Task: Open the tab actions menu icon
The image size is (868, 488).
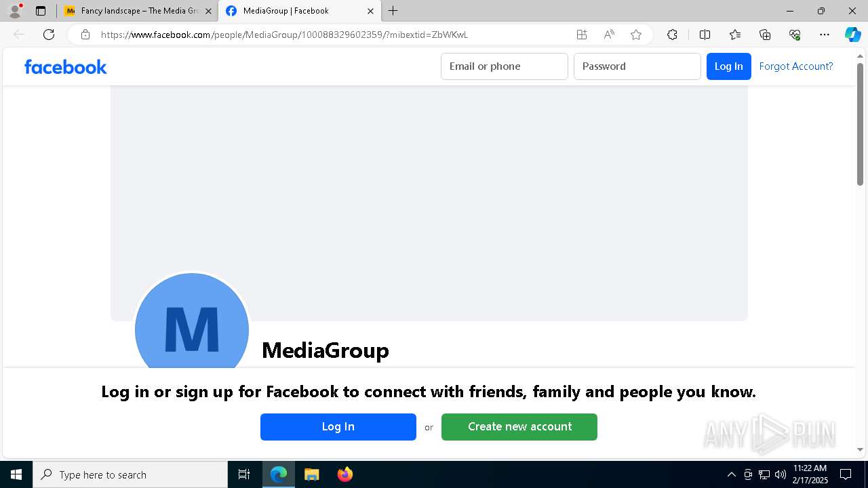Action: pyautogui.click(x=41, y=11)
